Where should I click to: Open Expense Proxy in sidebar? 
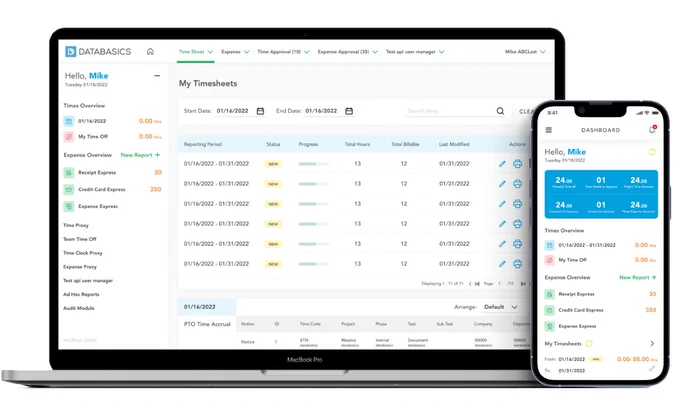(x=80, y=267)
